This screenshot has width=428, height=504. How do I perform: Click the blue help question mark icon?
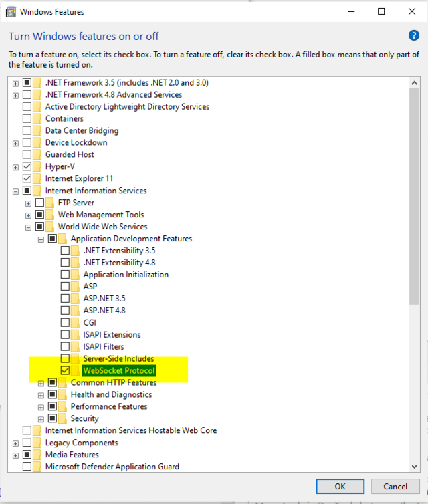413,35
